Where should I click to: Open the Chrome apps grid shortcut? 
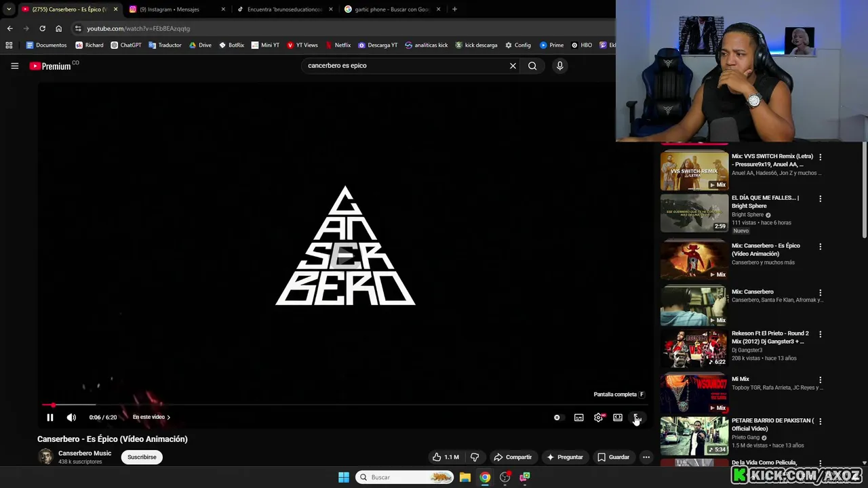click(9, 45)
